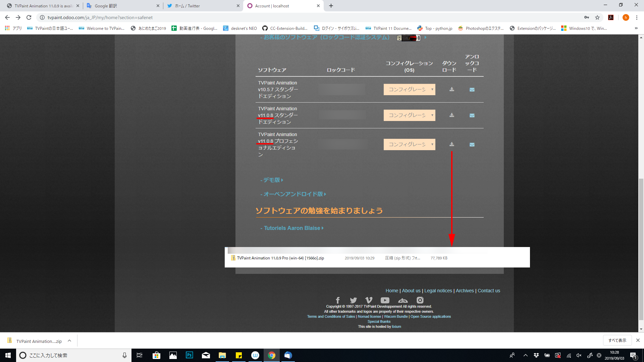Expand the lock code software section header

click(x=343, y=37)
